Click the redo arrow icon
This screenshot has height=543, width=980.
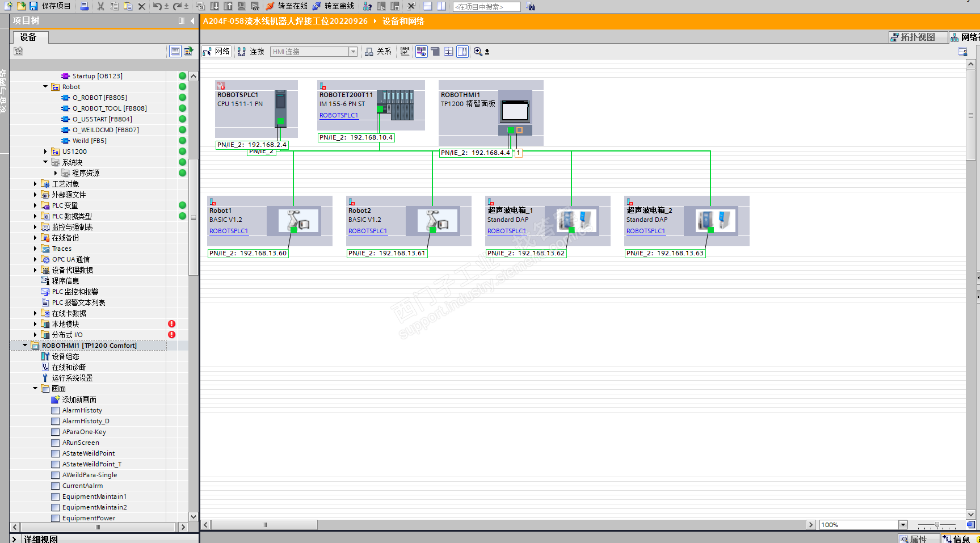[x=177, y=6]
